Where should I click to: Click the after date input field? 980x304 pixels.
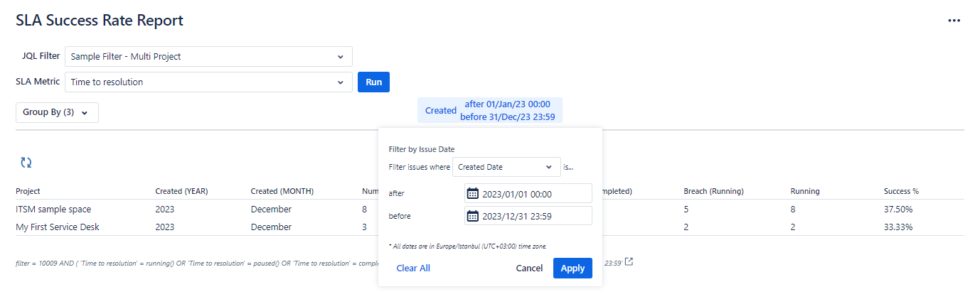click(533, 194)
